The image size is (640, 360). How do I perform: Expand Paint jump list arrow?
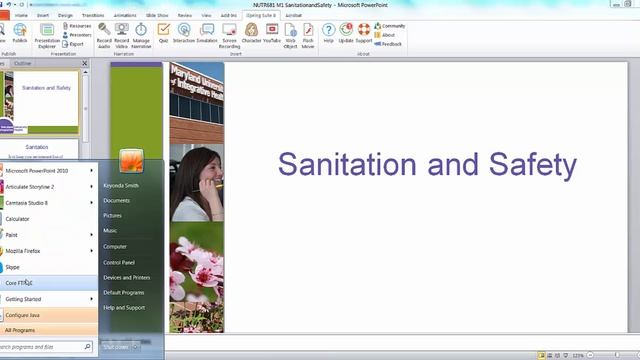91,235
